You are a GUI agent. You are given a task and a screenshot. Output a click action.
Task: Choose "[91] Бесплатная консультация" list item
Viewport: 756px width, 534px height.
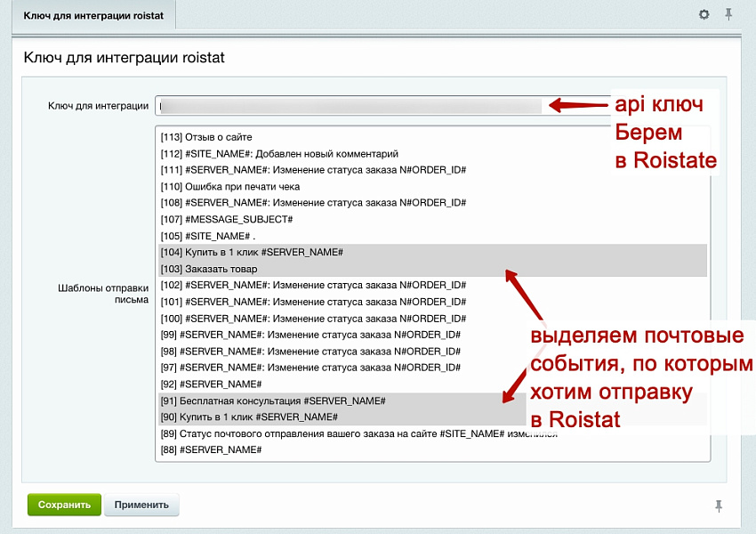273,400
